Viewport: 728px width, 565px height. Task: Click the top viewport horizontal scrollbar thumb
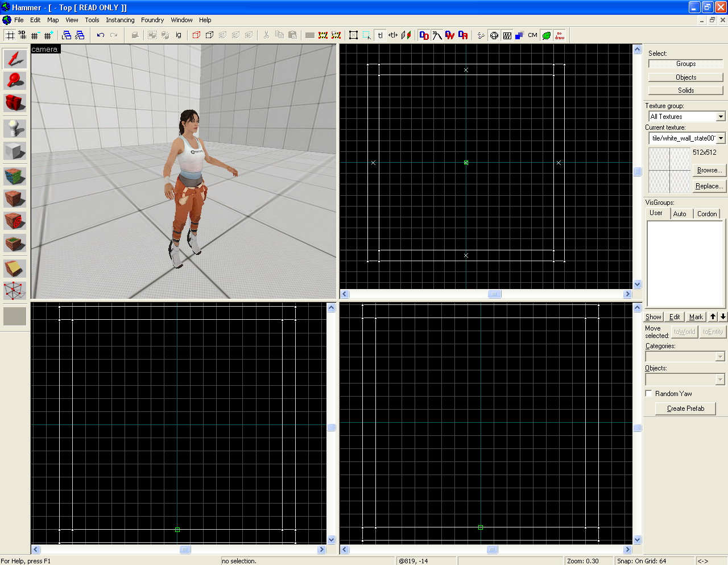tap(495, 294)
